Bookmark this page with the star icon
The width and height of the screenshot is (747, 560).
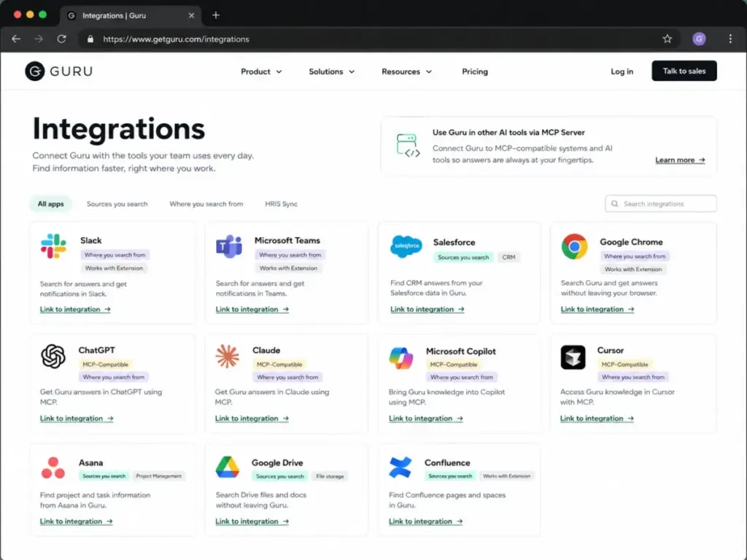pos(667,39)
